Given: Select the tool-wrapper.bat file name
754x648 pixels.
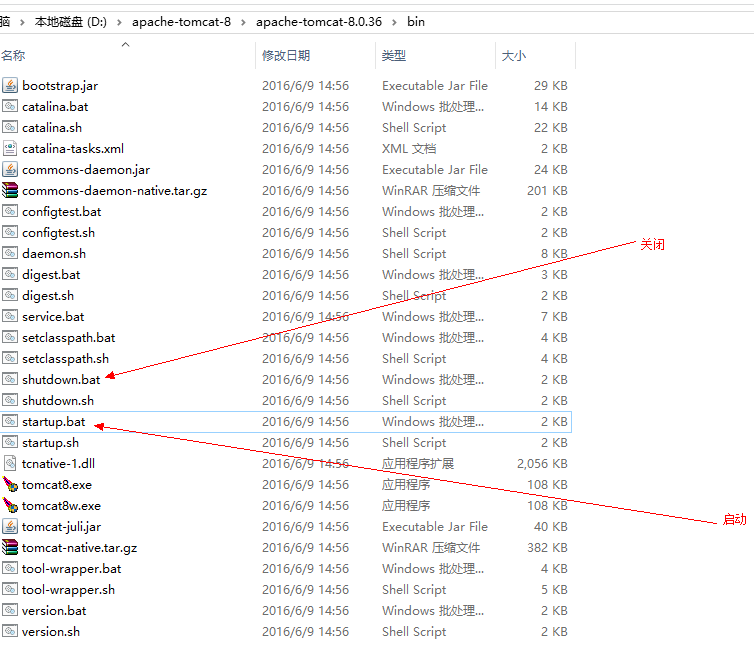Looking at the screenshot, I should tap(72, 569).
